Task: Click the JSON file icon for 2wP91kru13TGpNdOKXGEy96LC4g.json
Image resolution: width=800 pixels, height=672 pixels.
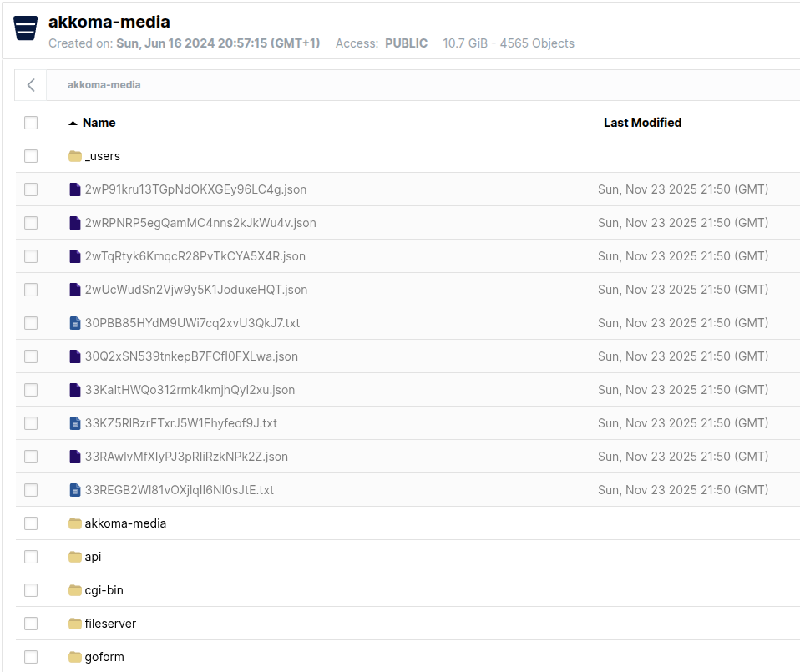Action: click(x=75, y=189)
